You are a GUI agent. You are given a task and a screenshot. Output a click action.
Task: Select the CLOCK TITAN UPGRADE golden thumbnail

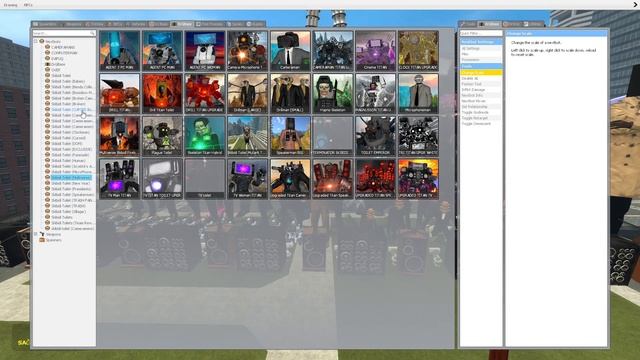(418, 51)
